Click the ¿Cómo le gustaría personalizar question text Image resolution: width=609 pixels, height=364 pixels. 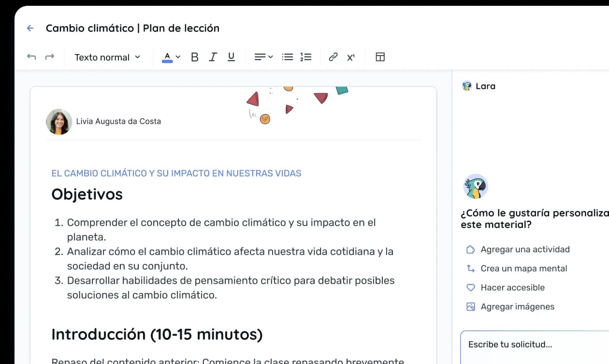coord(535,219)
